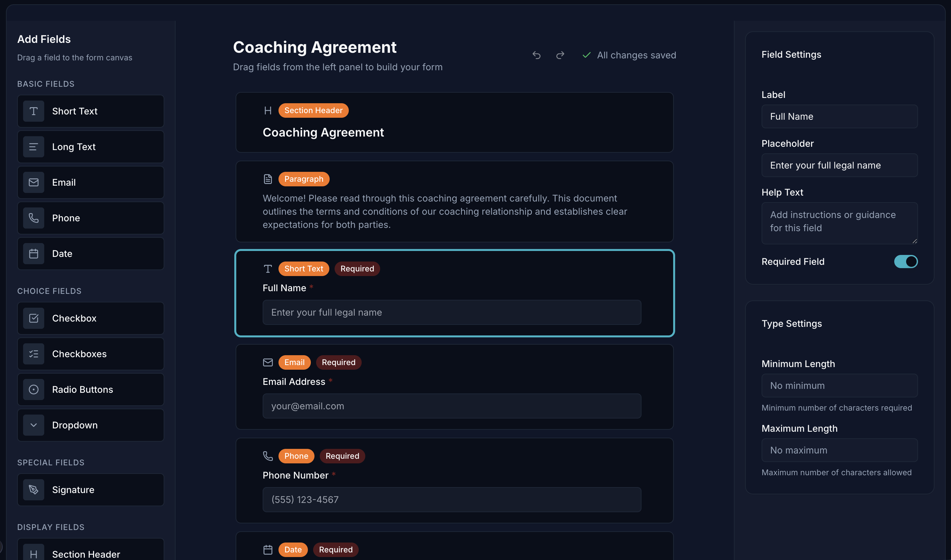Select the Long Text field icon
The image size is (951, 560).
coord(33,146)
